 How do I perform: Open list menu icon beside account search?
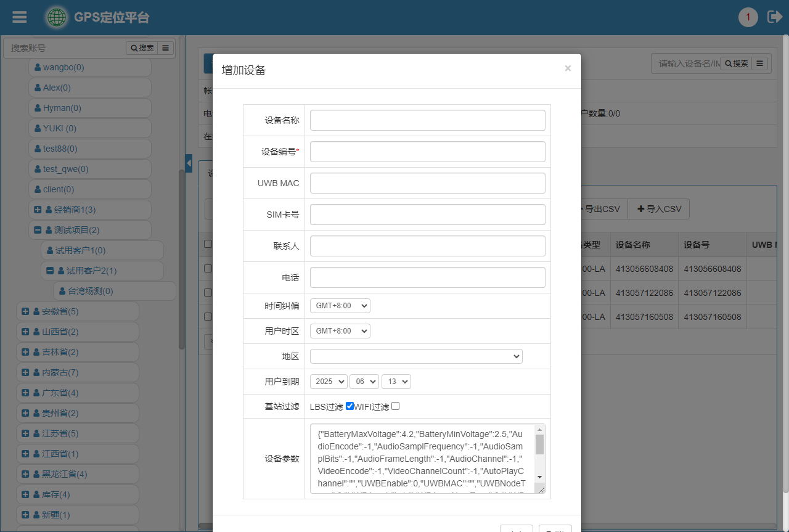[166, 48]
